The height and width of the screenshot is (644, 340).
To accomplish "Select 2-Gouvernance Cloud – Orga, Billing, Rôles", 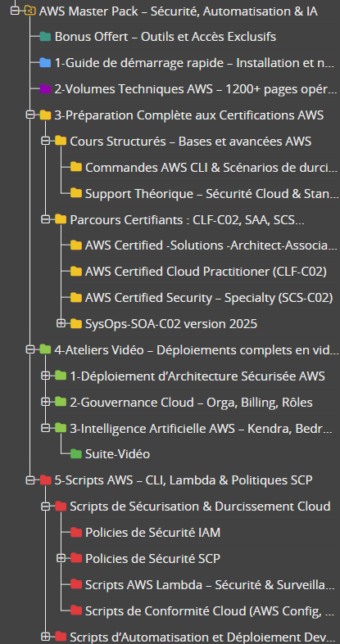I will [x=191, y=402].
